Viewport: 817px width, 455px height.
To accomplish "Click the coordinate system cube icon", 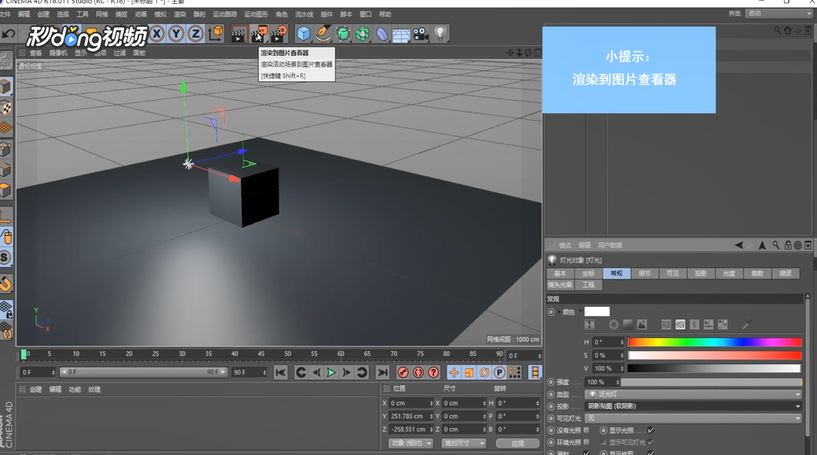I will (x=215, y=34).
